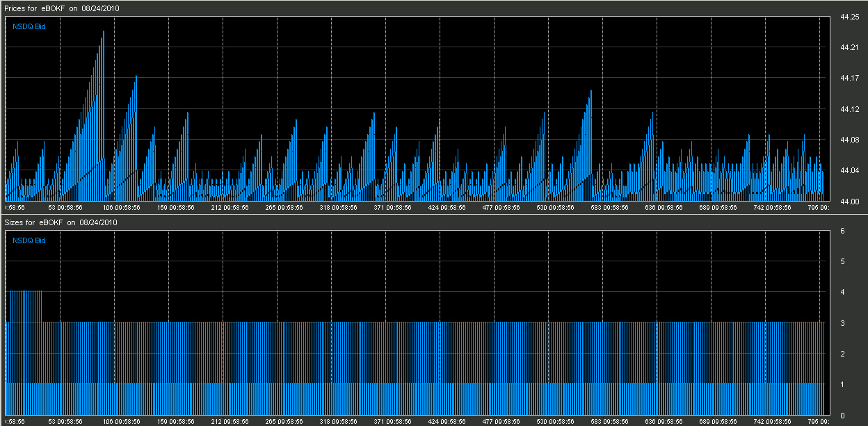
Task: Select '212 09:58:56' tick under the Prices chart
Action: (230, 207)
